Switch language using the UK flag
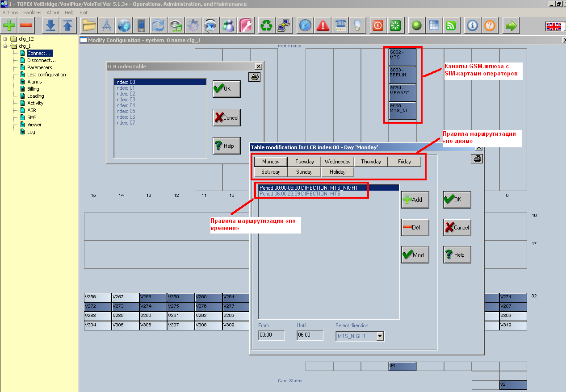 tap(553, 26)
